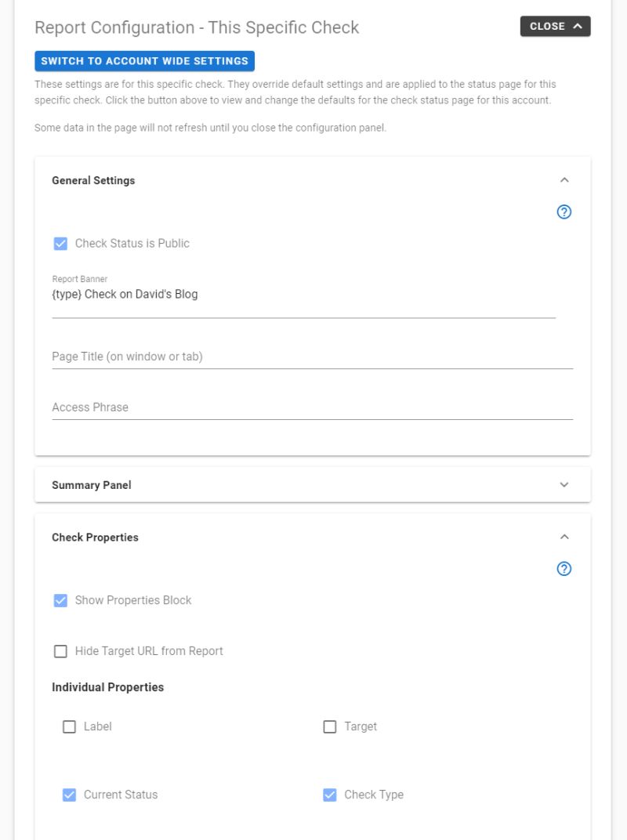The width and height of the screenshot is (627, 840).
Task: Enable Hide Target URL from Report
Action: click(x=60, y=650)
